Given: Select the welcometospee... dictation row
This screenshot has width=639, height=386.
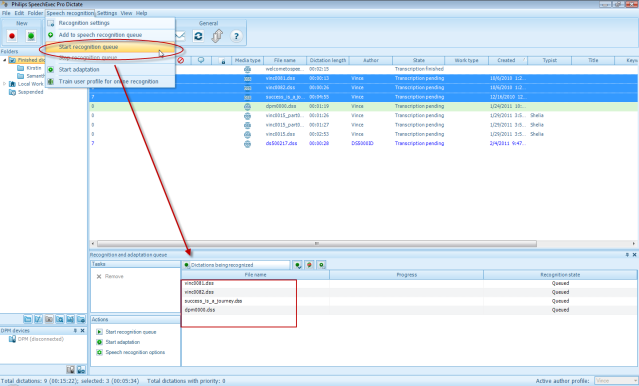Looking at the screenshot, I should pyautogui.click(x=364, y=69).
